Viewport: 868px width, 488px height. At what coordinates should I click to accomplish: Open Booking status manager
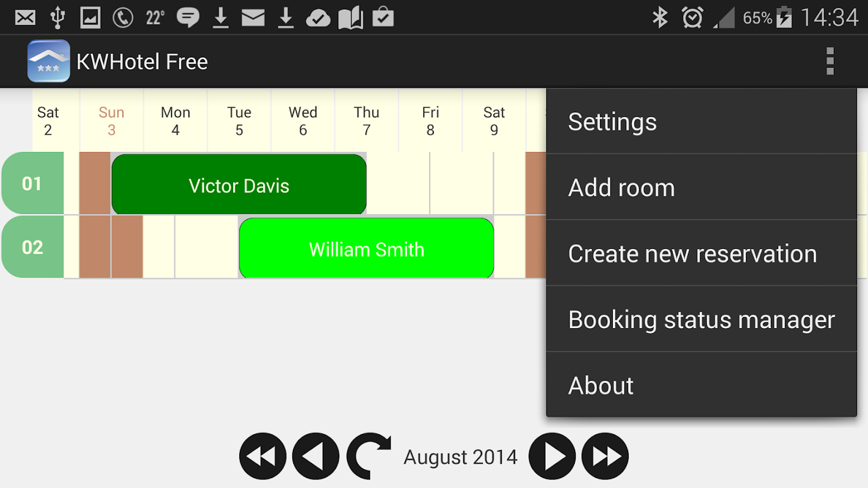click(x=701, y=319)
